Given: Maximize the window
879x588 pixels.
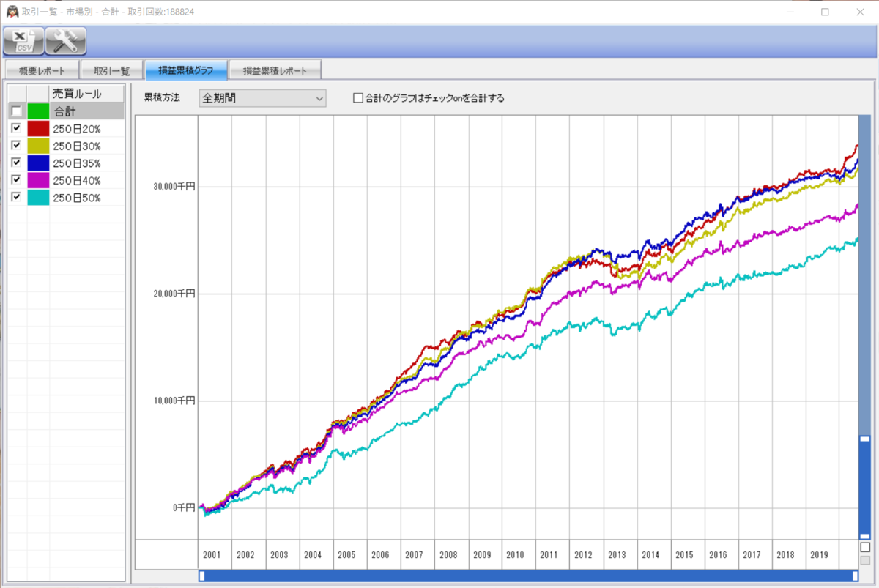Looking at the screenshot, I should [x=825, y=12].
